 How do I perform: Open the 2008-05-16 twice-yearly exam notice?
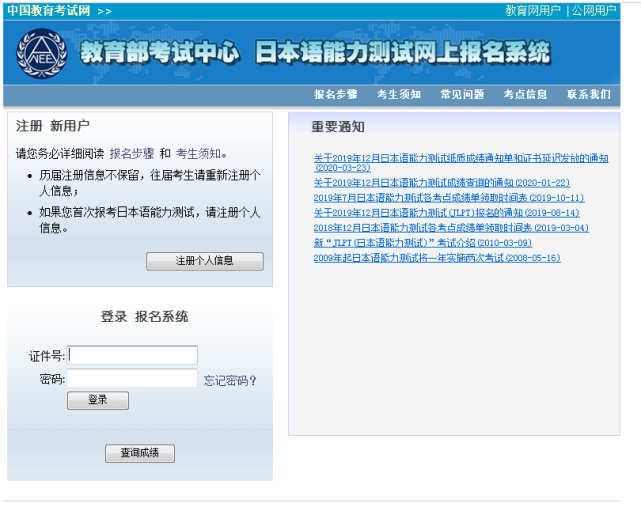coord(437,258)
